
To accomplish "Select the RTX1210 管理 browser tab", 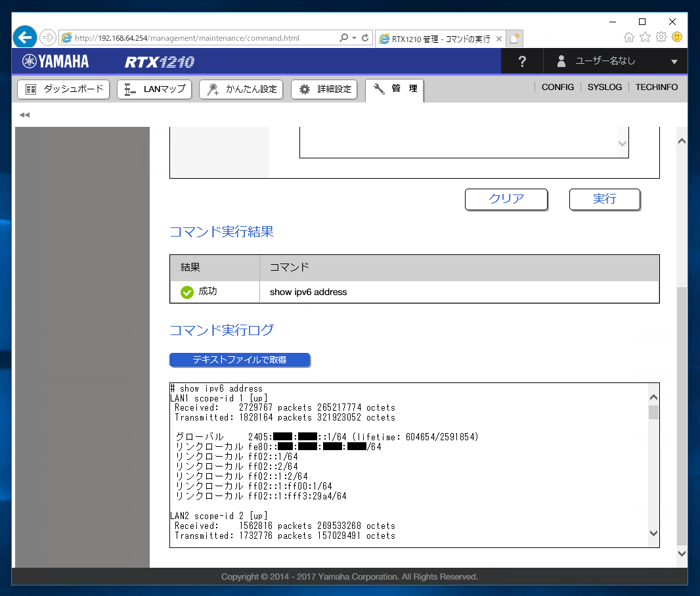I will pos(433,38).
